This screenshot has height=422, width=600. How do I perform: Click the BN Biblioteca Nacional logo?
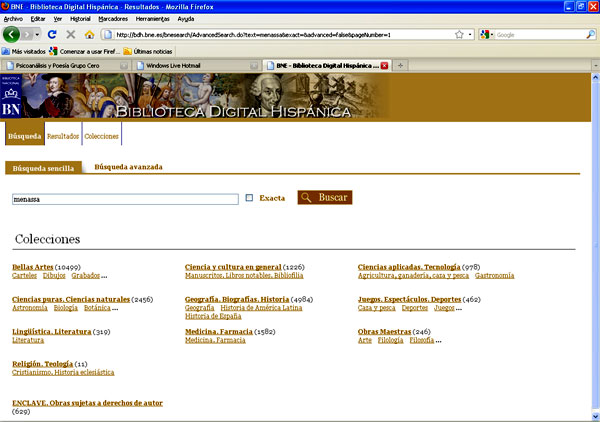11,96
